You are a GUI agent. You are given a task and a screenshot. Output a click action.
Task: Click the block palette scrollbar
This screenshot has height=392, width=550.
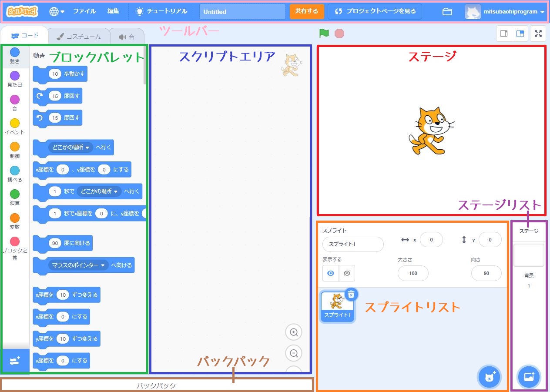(145, 65)
